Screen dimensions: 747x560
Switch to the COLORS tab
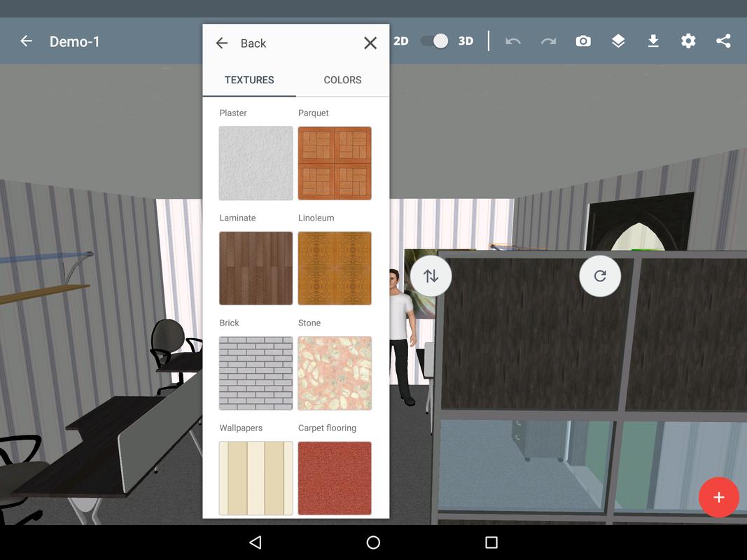pos(342,80)
